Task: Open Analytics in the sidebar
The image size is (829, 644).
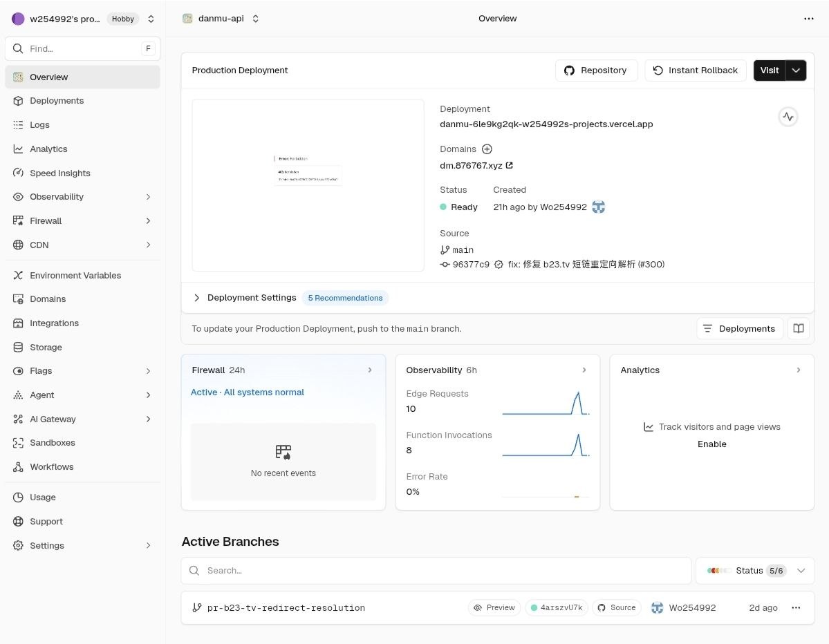Action: (x=82, y=149)
